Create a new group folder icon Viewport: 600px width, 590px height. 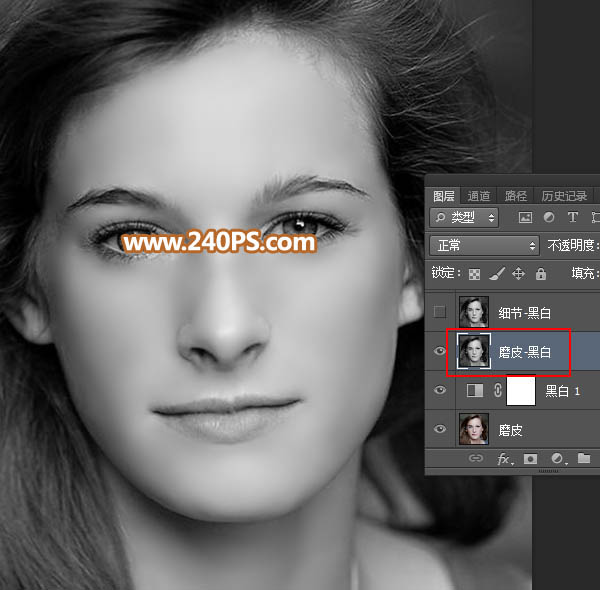coord(584,458)
